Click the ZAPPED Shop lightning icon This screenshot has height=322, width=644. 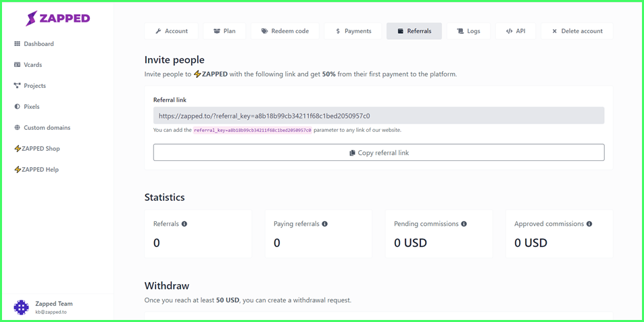pos(18,148)
